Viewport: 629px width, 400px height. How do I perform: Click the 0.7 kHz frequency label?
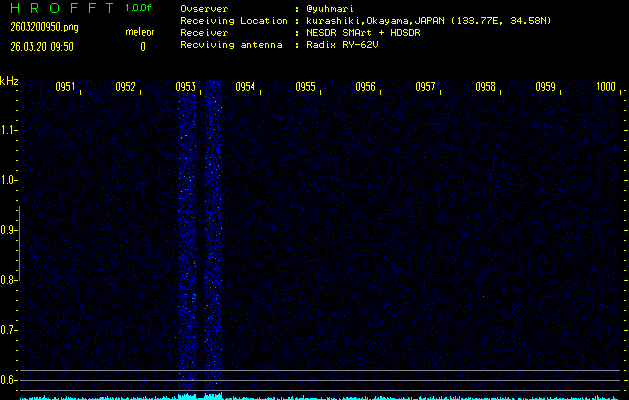(9, 330)
